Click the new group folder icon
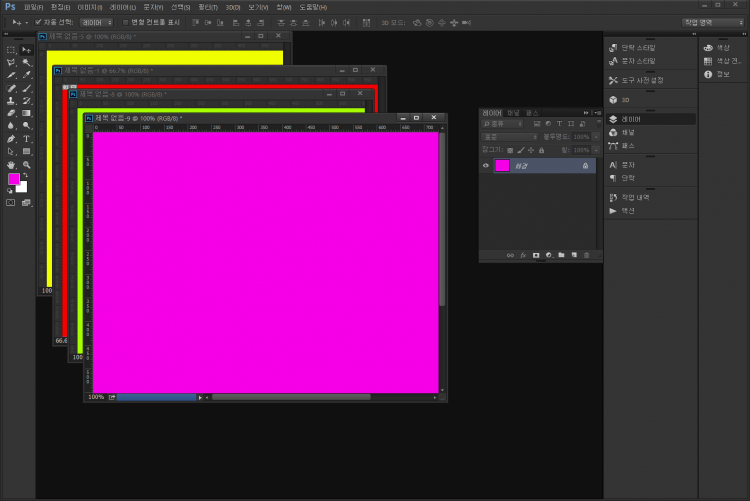 (561, 255)
